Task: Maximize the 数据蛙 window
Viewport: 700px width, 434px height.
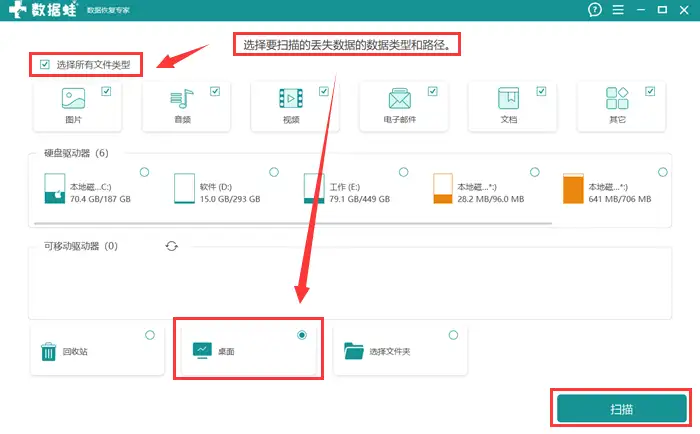Action: [662, 9]
